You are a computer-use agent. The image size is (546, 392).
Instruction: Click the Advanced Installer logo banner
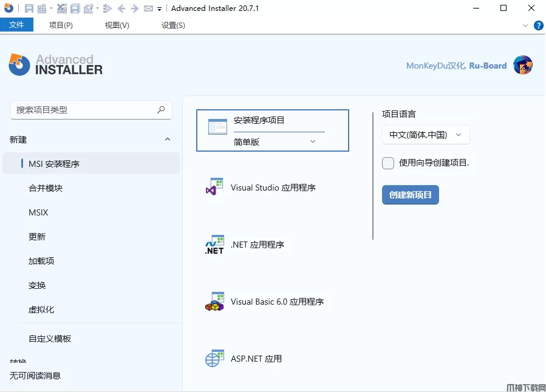point(56,65)
